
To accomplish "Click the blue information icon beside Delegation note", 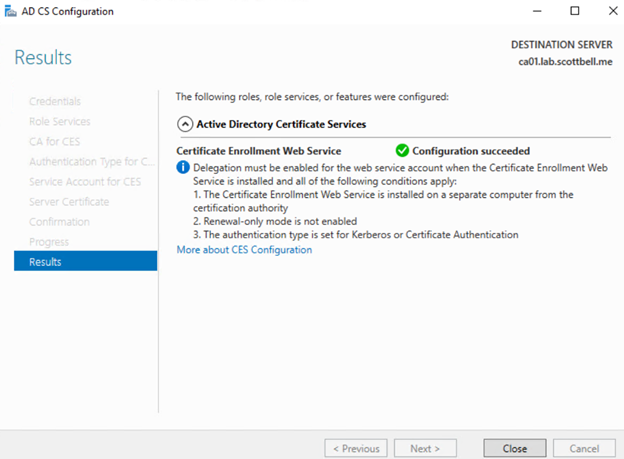I will click(x=183, y=168).
